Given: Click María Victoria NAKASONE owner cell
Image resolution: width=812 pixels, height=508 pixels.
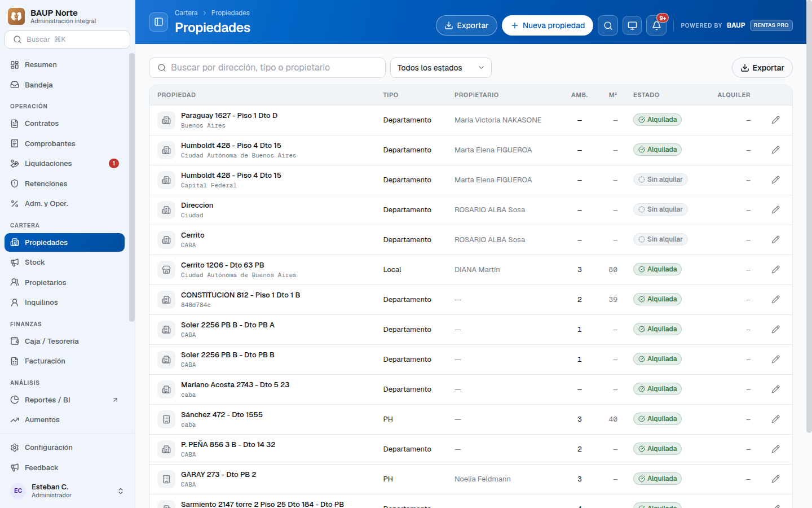Looking at the screenshot, I should pyautogui.click(x=498, y=120).
